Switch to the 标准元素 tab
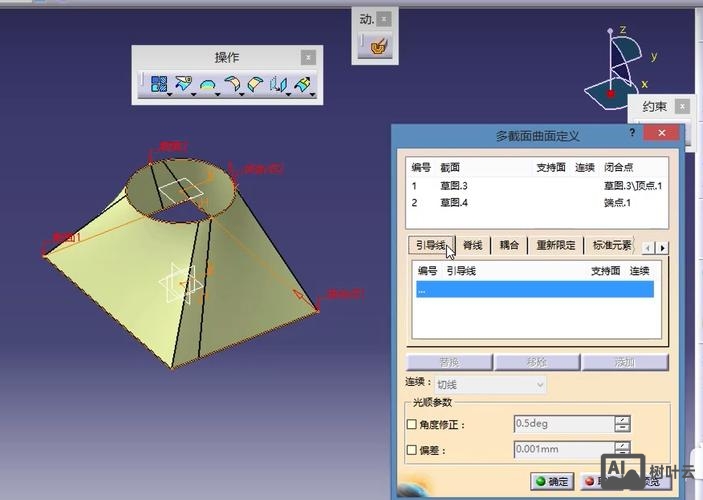Viewport: 703px width, 500px height. [612, 245]
